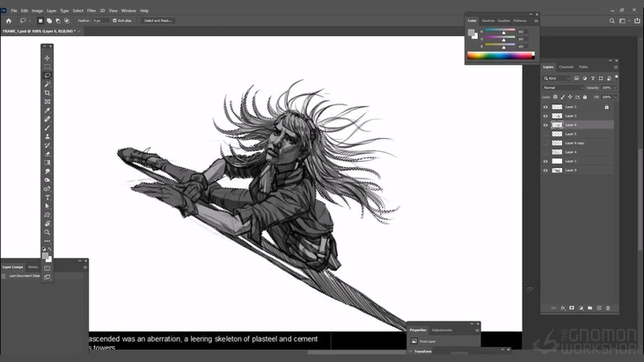Click the Home icon in options bar

(7, 20)
